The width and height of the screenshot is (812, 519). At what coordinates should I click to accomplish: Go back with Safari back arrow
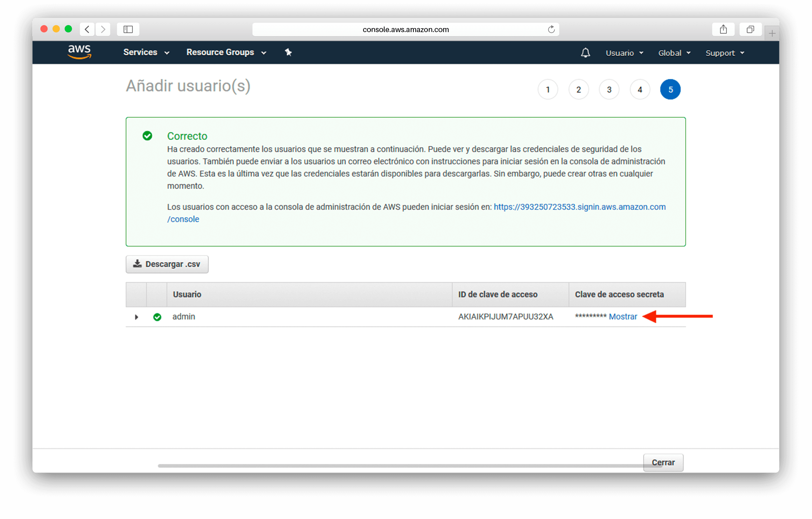tap(87, 29)
